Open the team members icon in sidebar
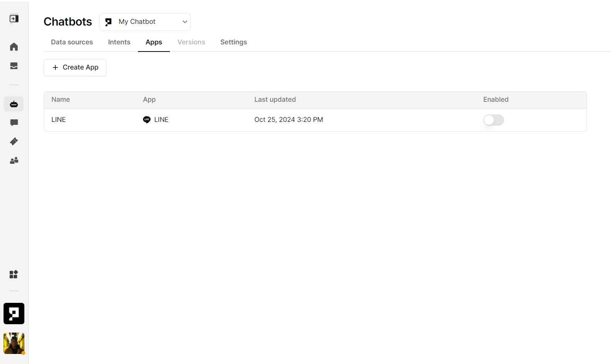This screenshot has width=611, height=364. [x=14, y=160]
